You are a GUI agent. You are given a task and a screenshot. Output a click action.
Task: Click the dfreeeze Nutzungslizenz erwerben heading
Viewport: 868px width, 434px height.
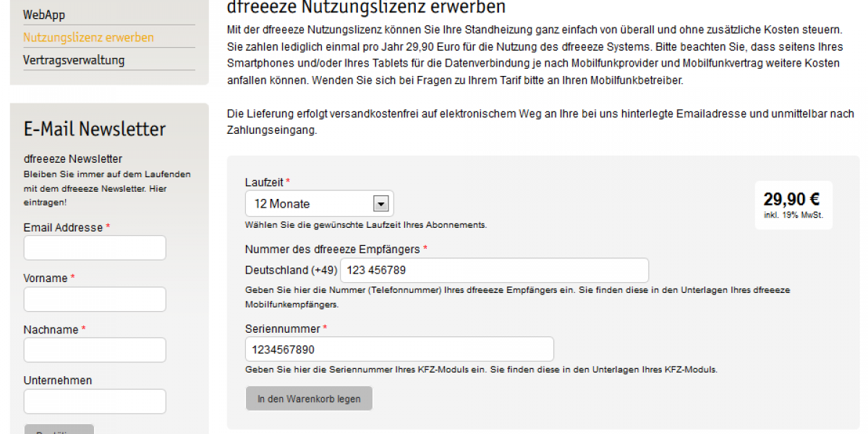(x=366, y=8)
